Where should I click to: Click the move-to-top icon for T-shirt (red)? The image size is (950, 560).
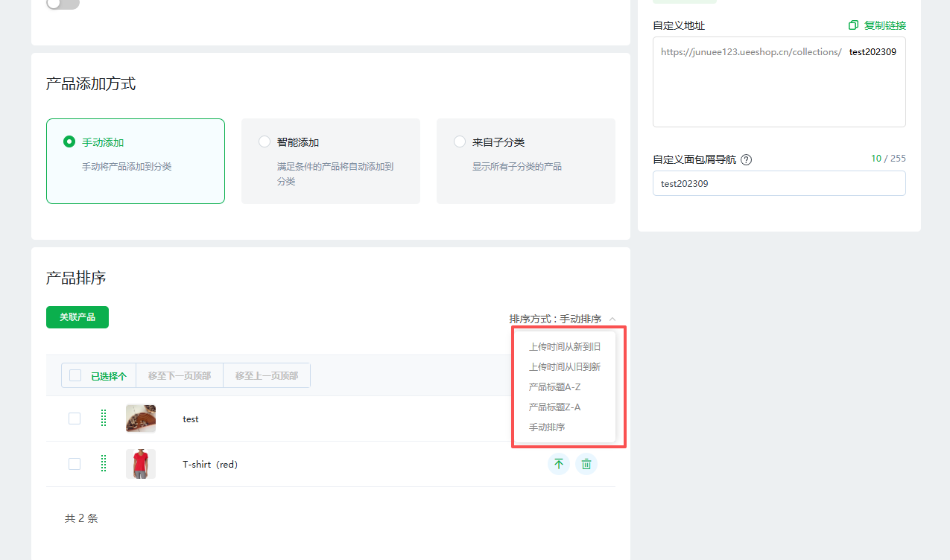click(x=558, y=464)
